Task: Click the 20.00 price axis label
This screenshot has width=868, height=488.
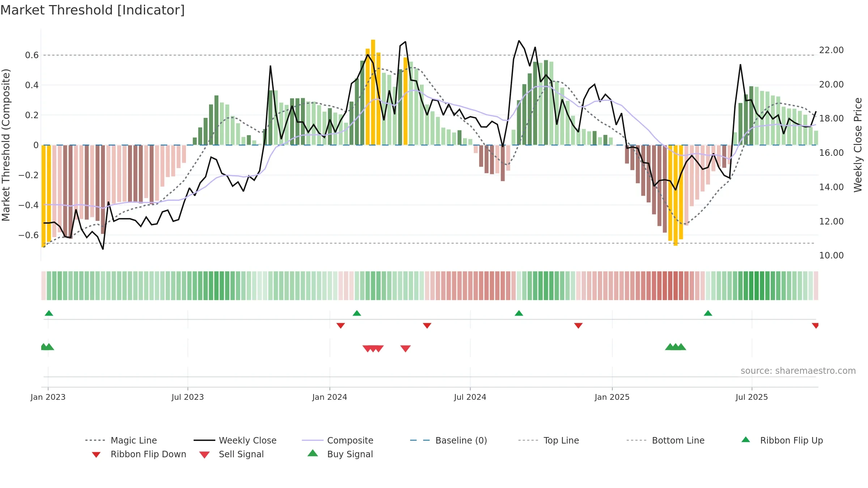Action: [x=831, y=85]
